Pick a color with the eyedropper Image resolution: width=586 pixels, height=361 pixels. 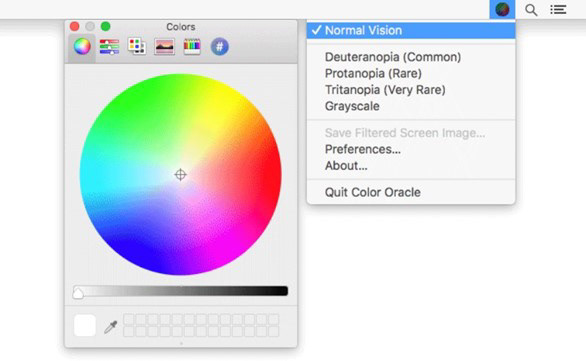click(x=111, y=327)
